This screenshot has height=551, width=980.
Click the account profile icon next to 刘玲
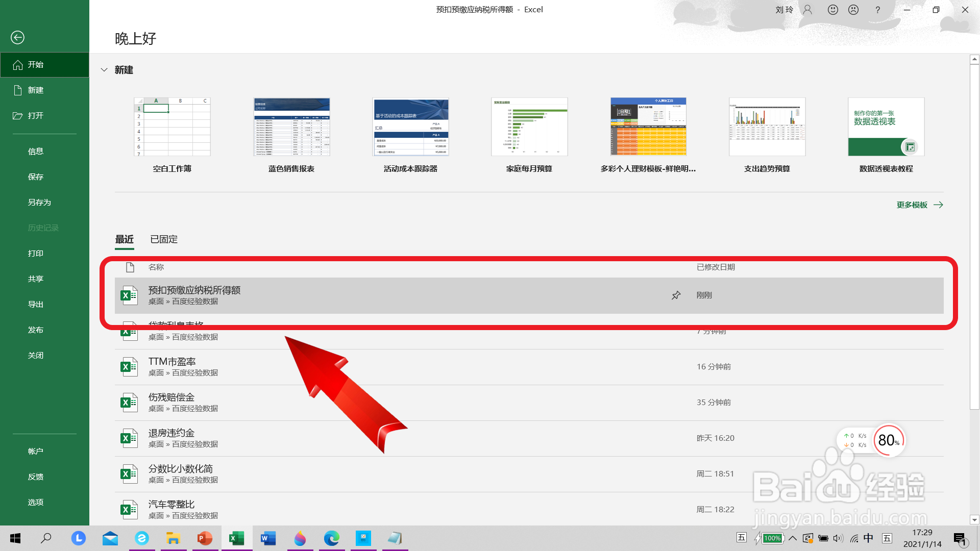point(807,10)
